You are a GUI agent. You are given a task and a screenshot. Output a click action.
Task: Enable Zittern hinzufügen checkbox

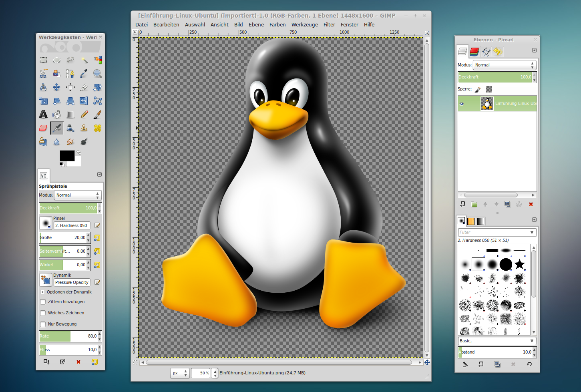43,302
